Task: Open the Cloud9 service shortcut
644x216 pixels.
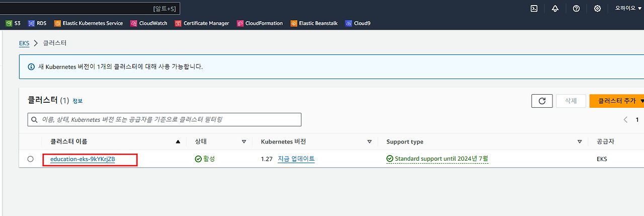Action: point(358,23)
